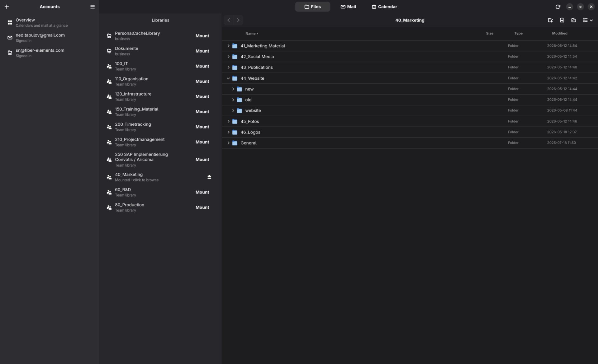Click the open folder icon in toolbar
The width and height of the screenshot is (598, 364).
[x=574, y=20]
